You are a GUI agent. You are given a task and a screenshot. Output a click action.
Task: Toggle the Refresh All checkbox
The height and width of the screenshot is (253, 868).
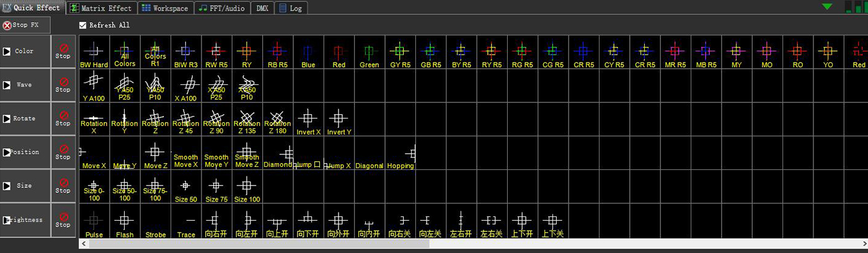click(83, 25)
